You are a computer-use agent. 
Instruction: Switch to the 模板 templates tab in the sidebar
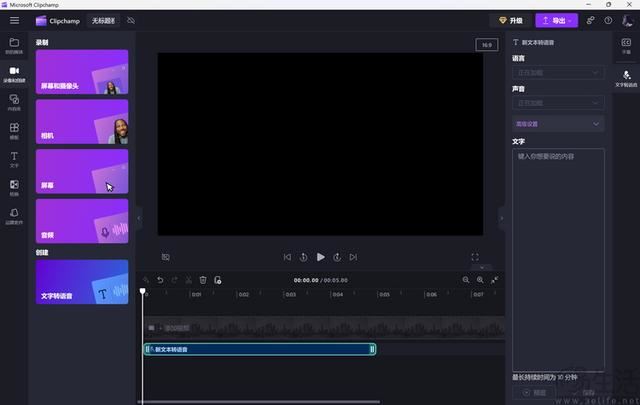click(x=14, y=130)
